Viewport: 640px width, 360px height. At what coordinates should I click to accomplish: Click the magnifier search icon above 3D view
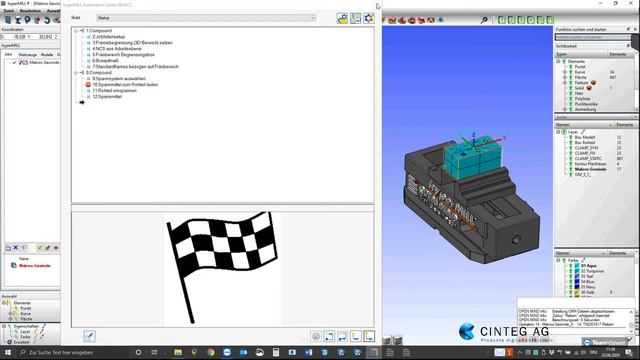484,20
